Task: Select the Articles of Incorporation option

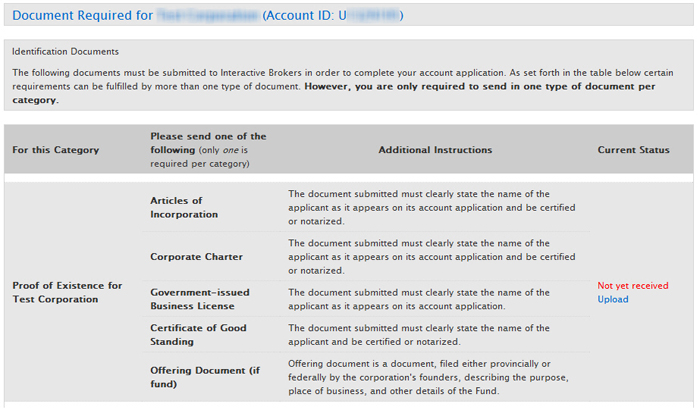Action: [184, 207]
